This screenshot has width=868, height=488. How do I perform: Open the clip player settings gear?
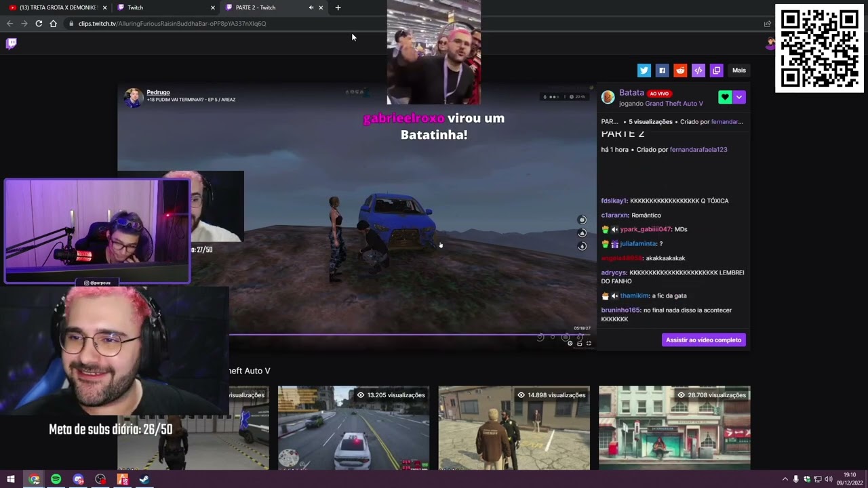pos(570,343)
